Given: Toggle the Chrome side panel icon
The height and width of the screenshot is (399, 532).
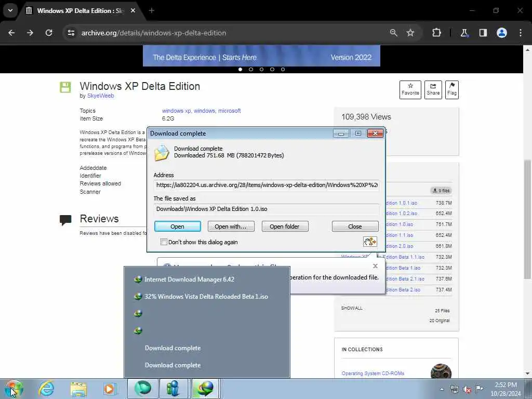Looking at the screenshot, I should click(x=483, y=33).
